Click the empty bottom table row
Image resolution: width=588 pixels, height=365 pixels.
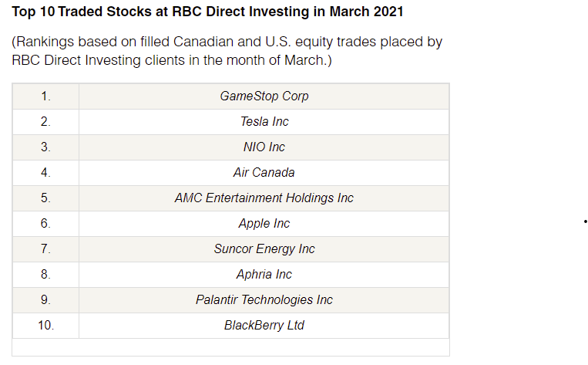coord(230,347)
